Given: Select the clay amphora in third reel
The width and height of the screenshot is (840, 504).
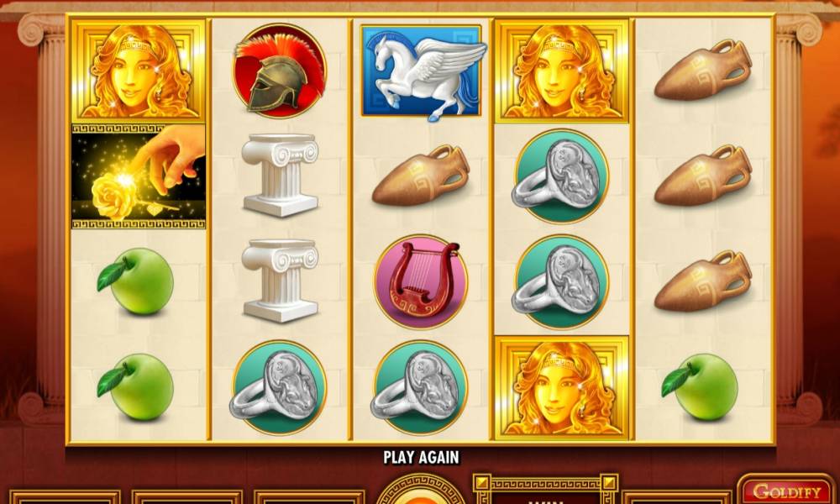Looking at the screenshot, I should 421,176.
